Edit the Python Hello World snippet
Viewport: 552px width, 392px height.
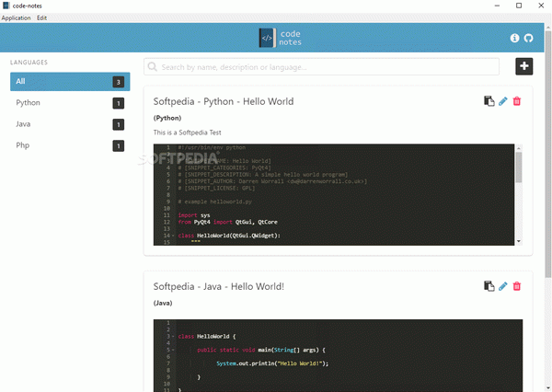coord(502,101)
